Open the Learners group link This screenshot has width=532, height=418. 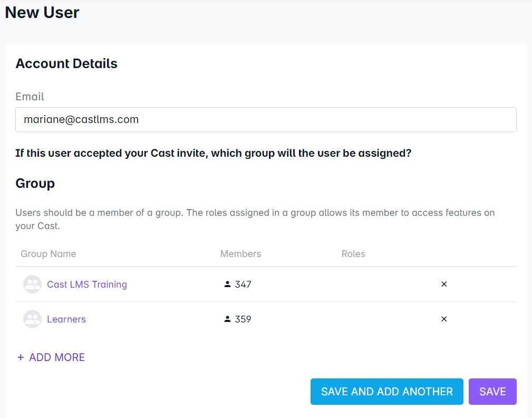click(x=66, y=319)
